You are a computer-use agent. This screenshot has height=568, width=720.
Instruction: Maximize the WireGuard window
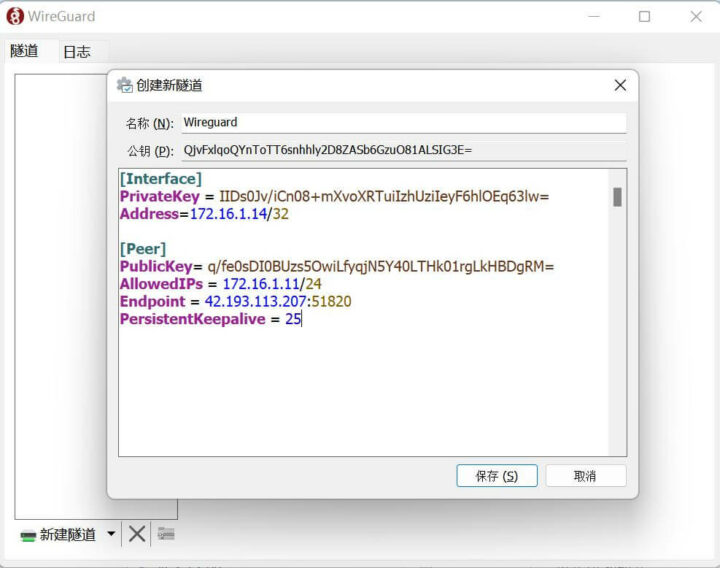(645, 17)
